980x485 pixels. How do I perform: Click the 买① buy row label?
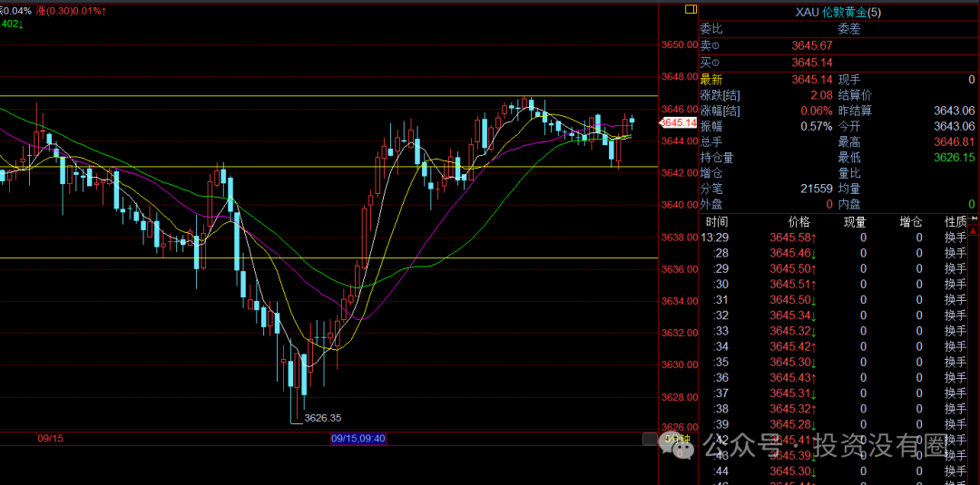pos(710,63)
